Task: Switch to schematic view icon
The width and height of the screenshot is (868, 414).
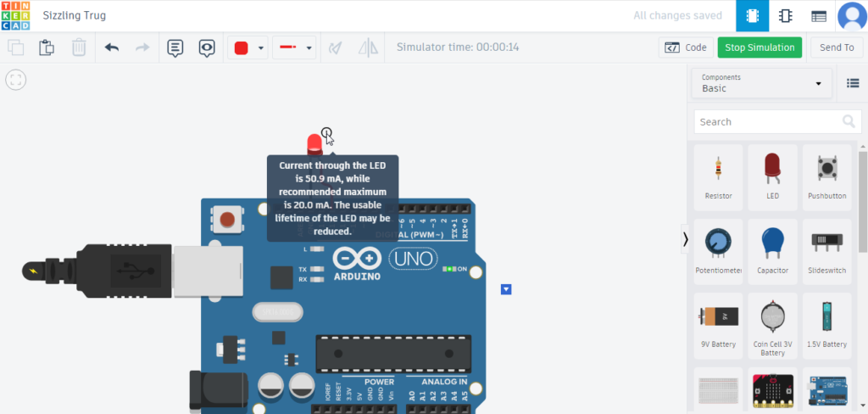Action: [784, 15]
